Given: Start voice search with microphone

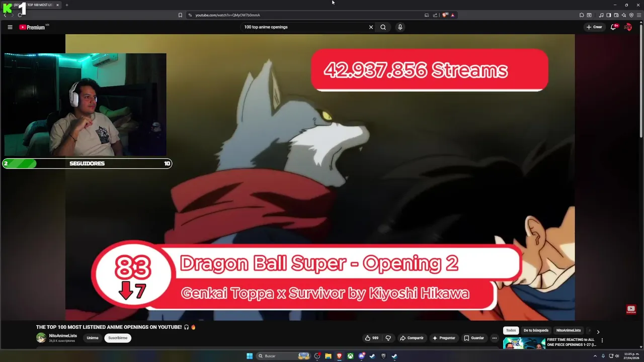Looking at the screenshot, I should [x=400, y=27].
